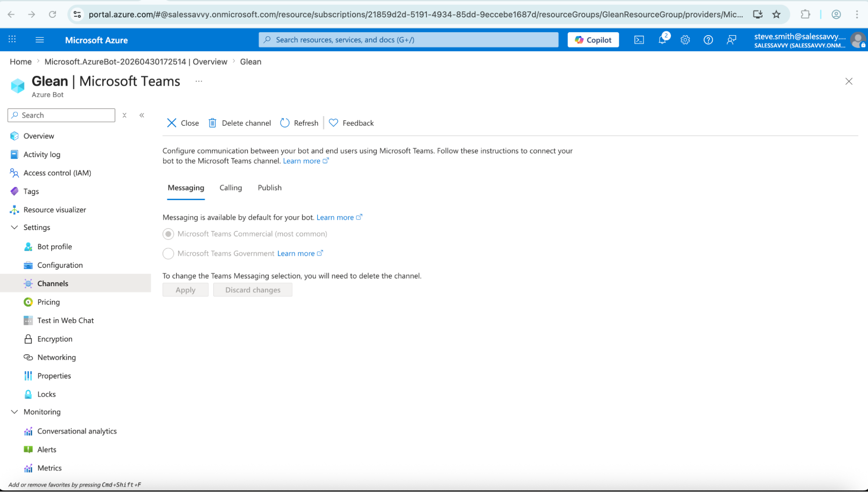Select Channels in sidebar
Image resolution: width=868 pixels, height=492 pixels.
[53, 284]
